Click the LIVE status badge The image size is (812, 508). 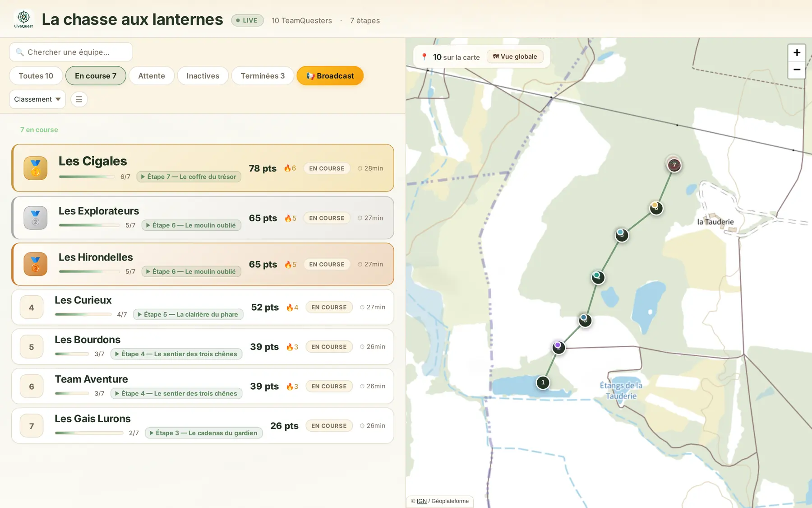click(247, 20)
